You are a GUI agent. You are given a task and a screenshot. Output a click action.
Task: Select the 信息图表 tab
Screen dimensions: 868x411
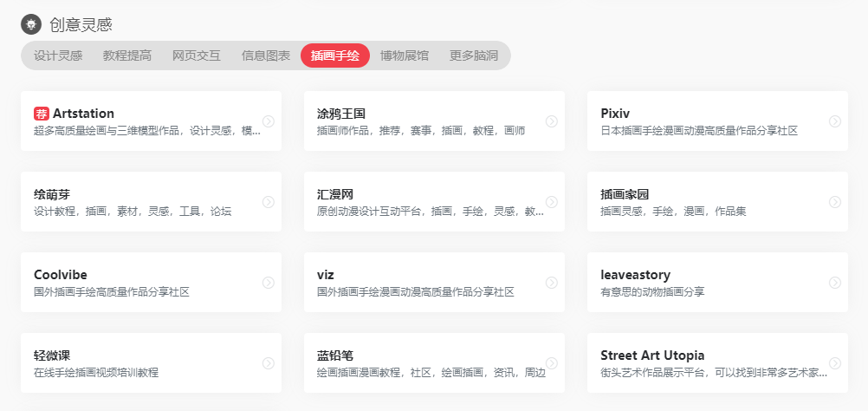tap(266, 55)
